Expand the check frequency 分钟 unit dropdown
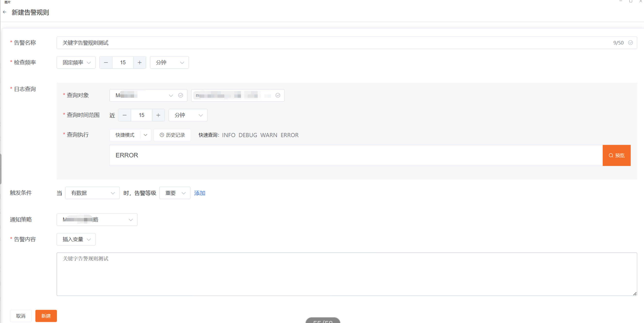This screenshot has width=644, height=323. point(169,63)
